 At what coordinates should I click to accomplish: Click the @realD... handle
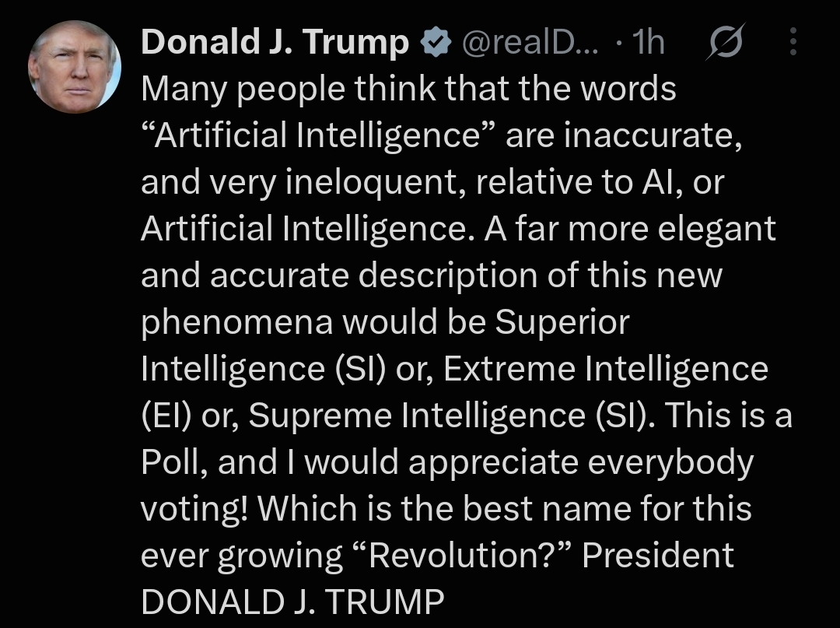pos(530,42)
